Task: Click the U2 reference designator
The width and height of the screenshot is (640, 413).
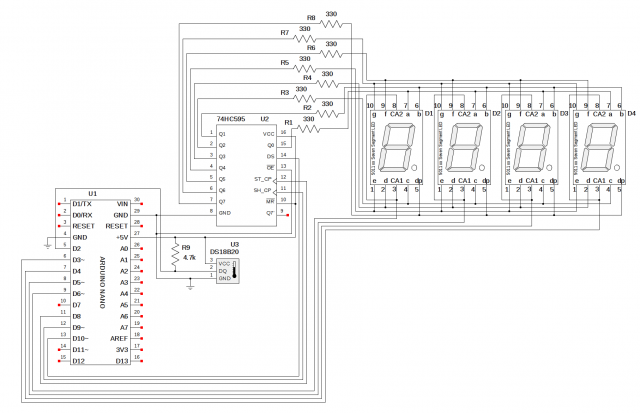Action: (x=265, y=119)
